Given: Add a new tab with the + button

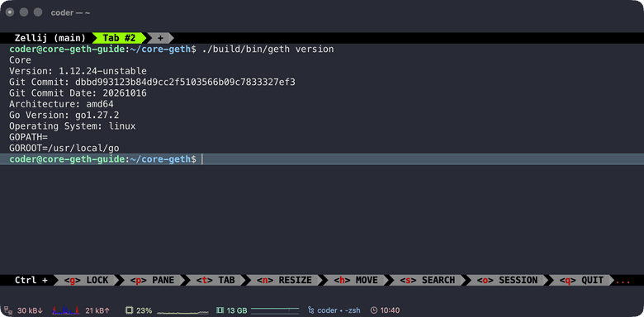Looking at the screenshot, I should pyautogui.click(x=160, y=38).
